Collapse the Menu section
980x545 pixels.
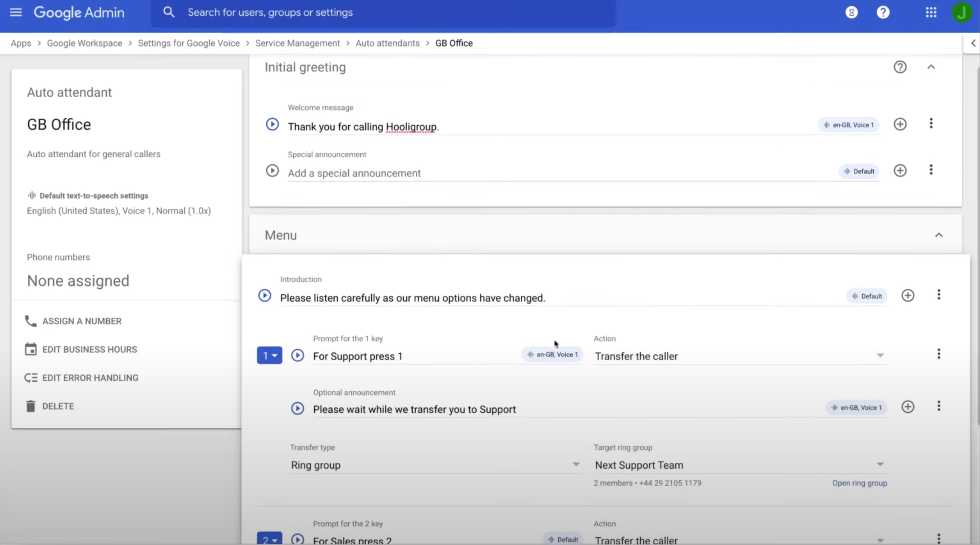pyautogui.click(x=938, y=235)
